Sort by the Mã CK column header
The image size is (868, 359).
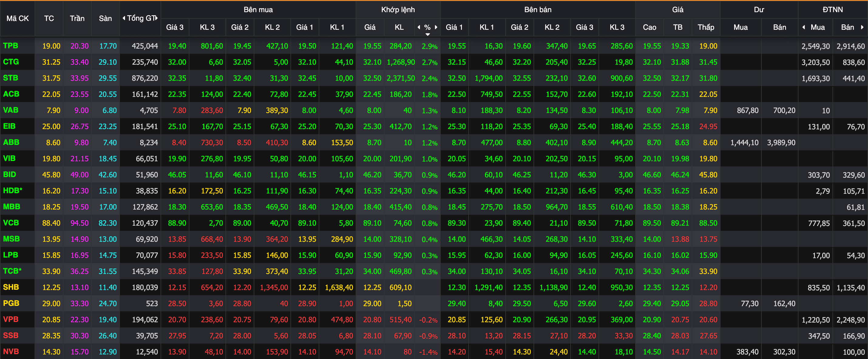(x=18, y=19)
